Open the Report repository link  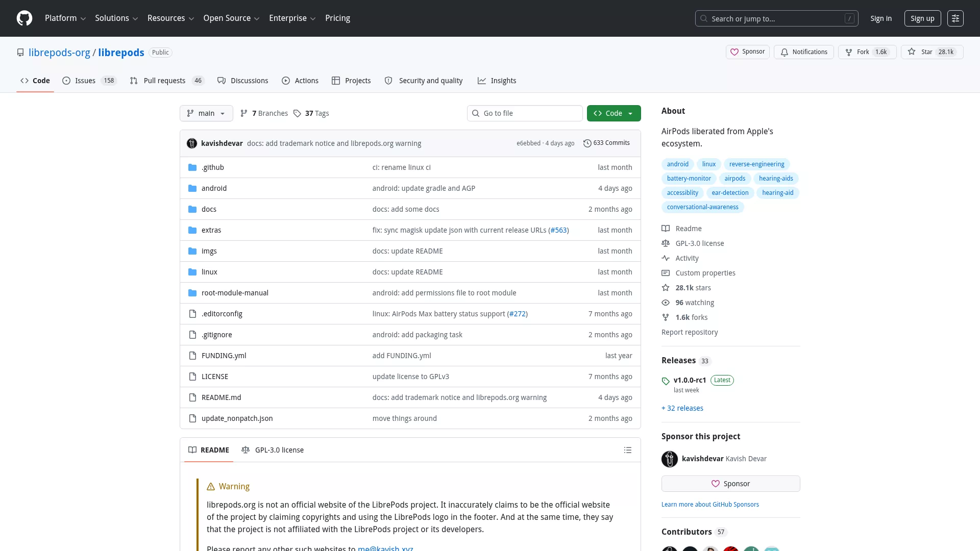click(690, 332)
